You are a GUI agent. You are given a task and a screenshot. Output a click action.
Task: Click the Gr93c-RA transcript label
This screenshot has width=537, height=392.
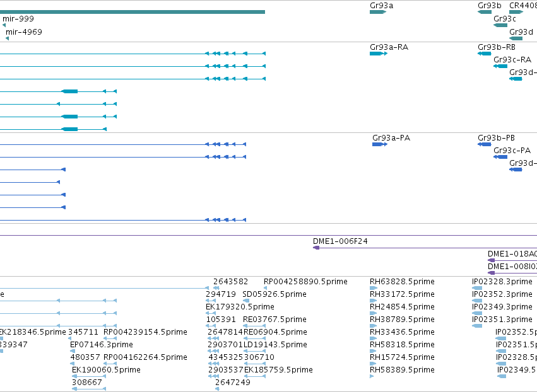pyautogui.click(x=512, y=60)
